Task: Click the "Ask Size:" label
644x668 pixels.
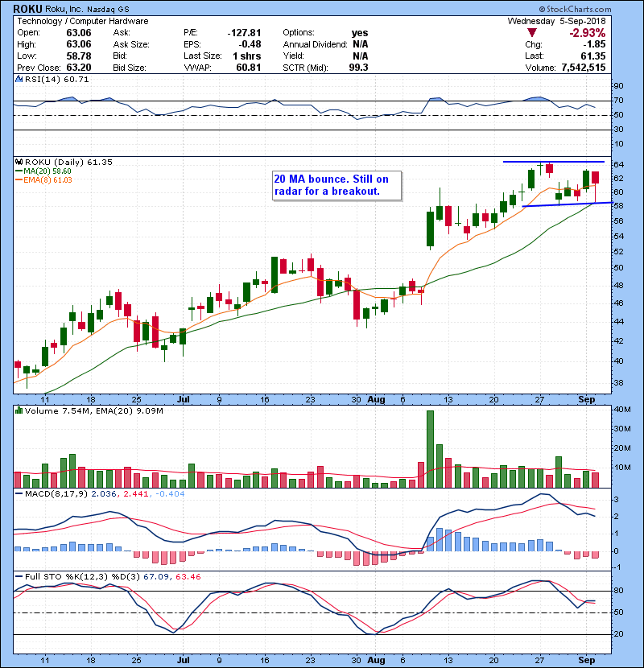Action: (x=131, y=44)
